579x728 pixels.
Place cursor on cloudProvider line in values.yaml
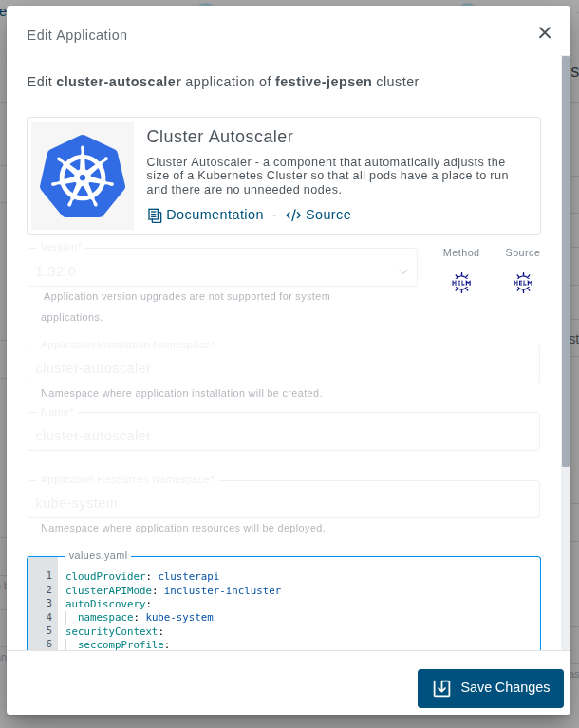142,576
